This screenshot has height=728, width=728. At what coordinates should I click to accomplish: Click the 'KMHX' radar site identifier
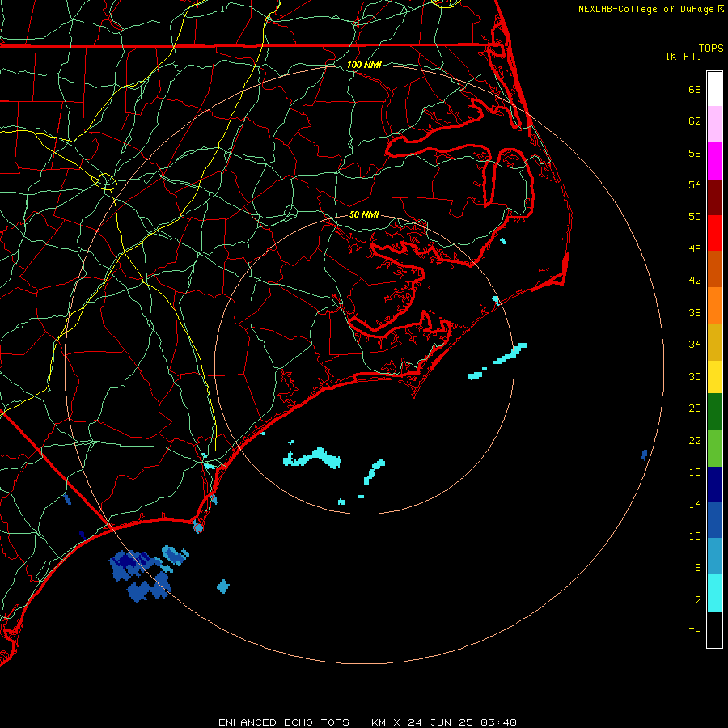click(x=385, y=722)
